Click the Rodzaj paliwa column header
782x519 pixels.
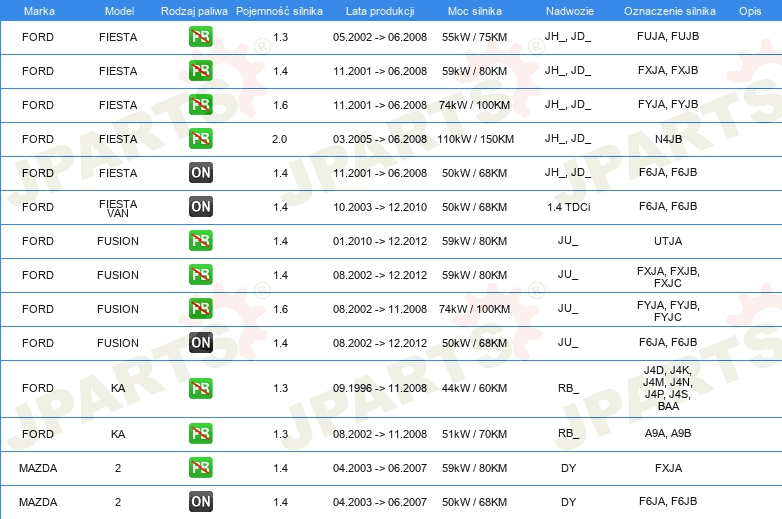194,11
